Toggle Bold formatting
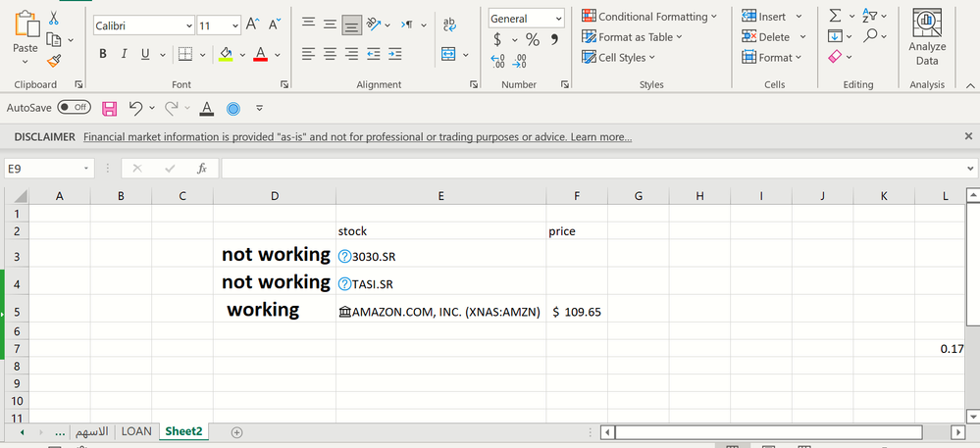 tap(102, 54)
